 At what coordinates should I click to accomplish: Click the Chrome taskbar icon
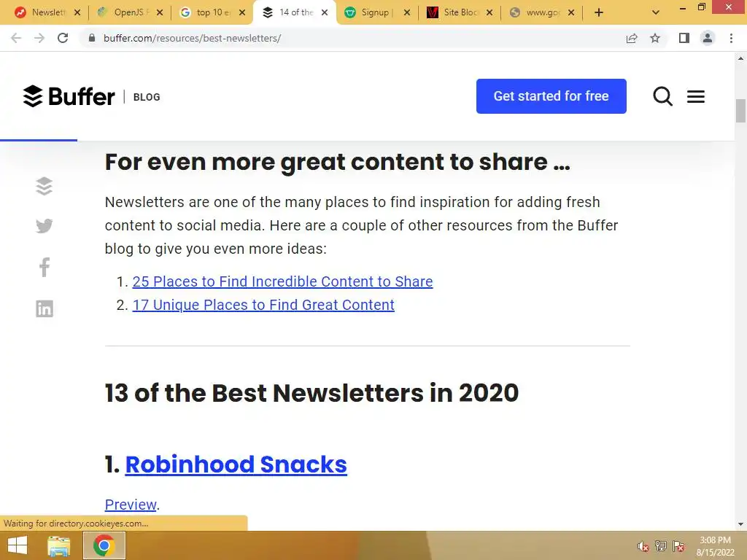104,545
